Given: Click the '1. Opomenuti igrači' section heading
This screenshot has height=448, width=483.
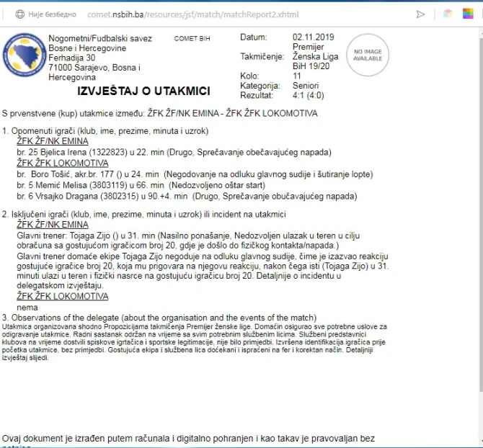Looking at the screenshot, I should 105,131.
